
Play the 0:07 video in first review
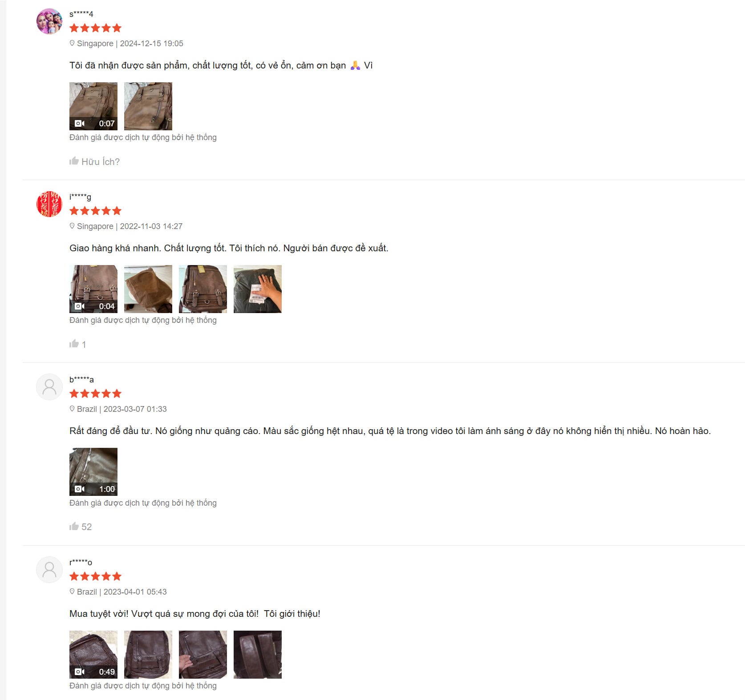coord(93,106)
